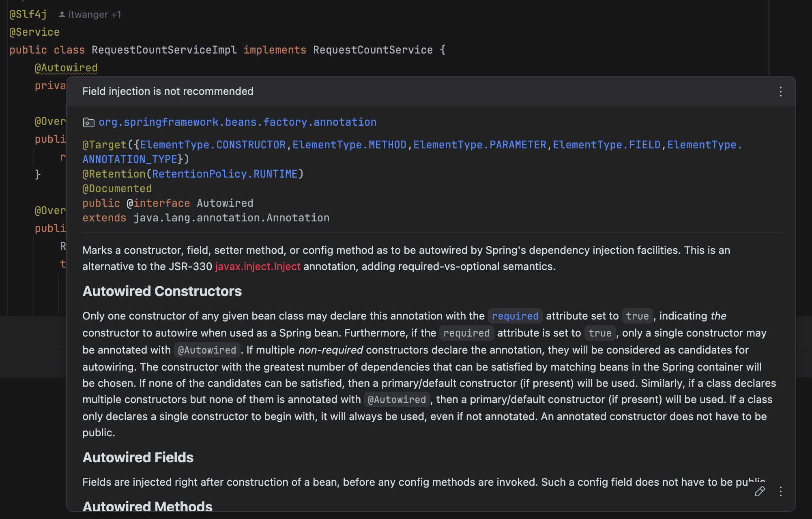The height and width of the screenshot is (519, 812).
Task: Follow the ANNOTATION_TYPE link
Action: tap(130, 159)
